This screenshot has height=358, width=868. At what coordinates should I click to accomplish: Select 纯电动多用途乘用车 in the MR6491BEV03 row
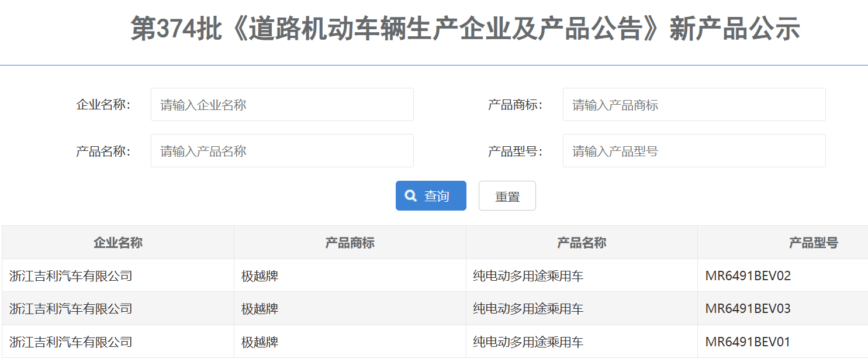pyautogui.click(x=528, y=308)
